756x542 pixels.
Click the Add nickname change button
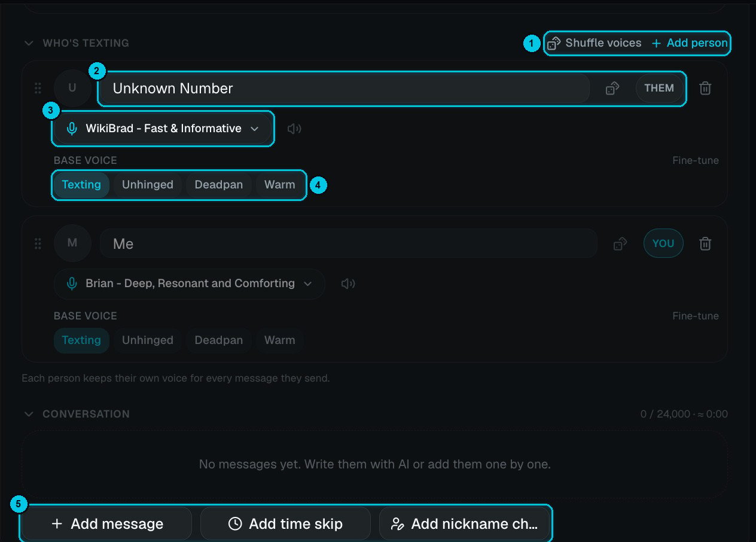tap(465, 524)
